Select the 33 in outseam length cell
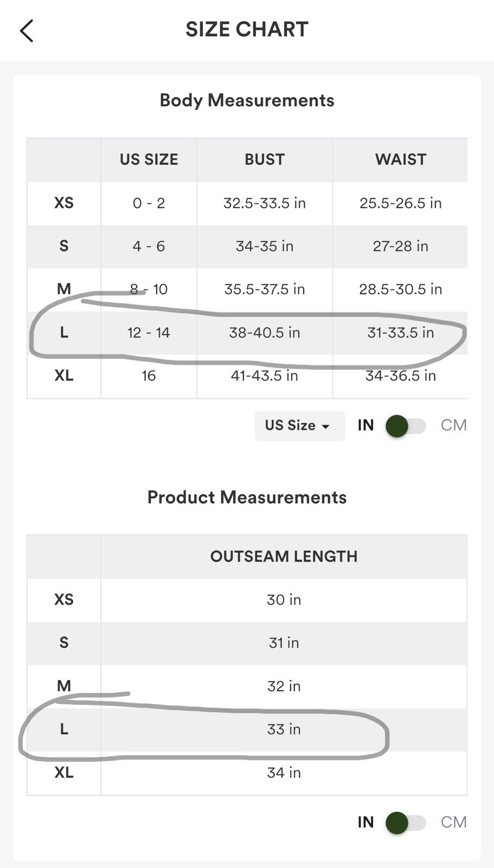This screenshot has height=868, width=494. 284,730
